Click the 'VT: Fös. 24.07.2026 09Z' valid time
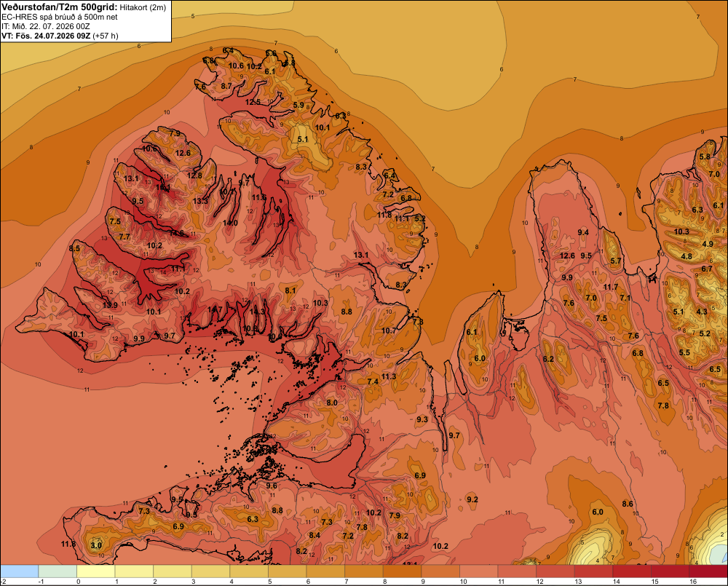728x586 pixels. (46, 36)
